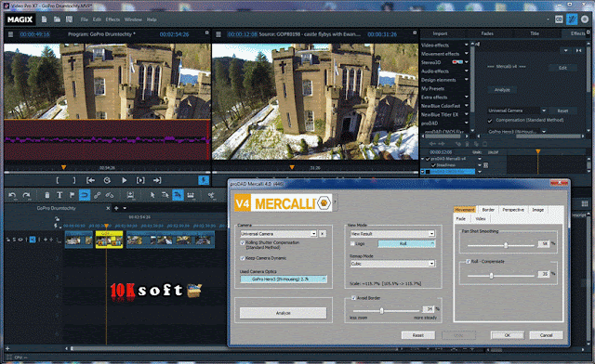Switch to the Perspective tab in Mercalli

click(x=513, y=210)
